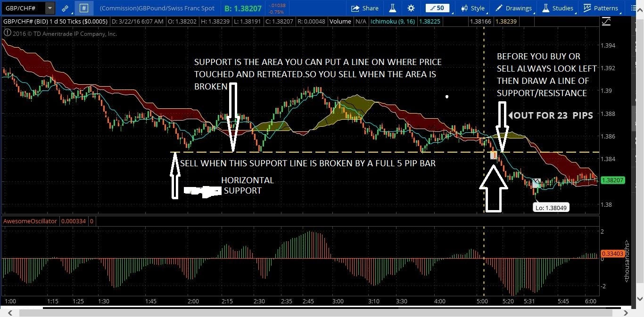Click the symbol link icon beside the symbol box

click(x=66, y=8)
